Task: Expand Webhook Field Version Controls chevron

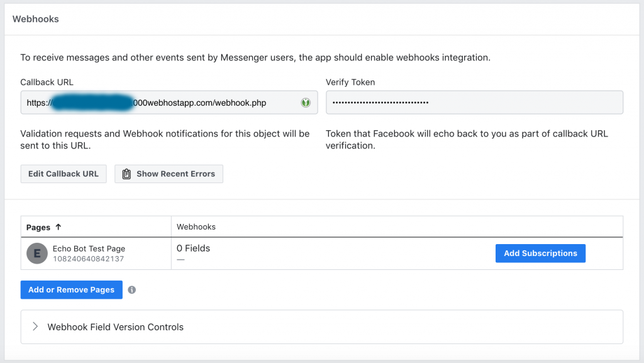Action: [35, 327]
